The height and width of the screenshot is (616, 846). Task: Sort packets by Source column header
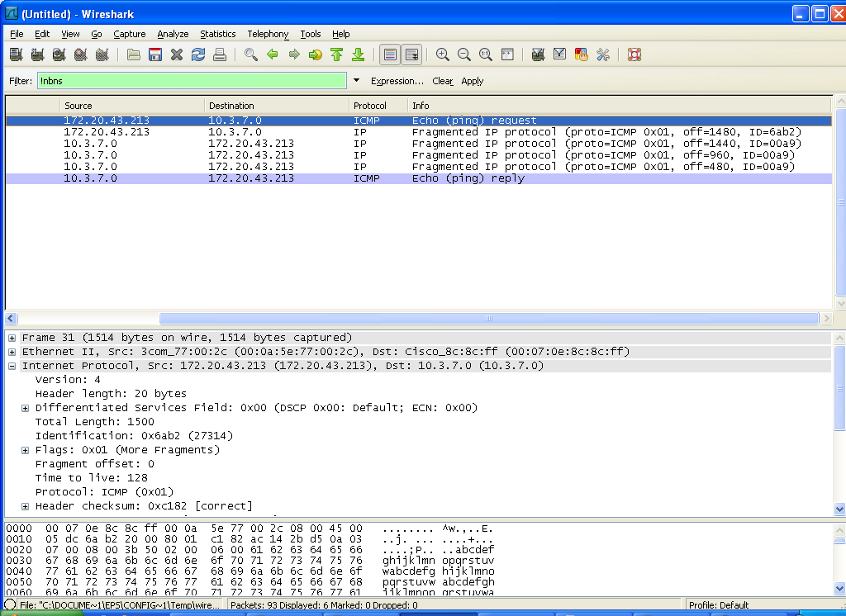(131, 106)
